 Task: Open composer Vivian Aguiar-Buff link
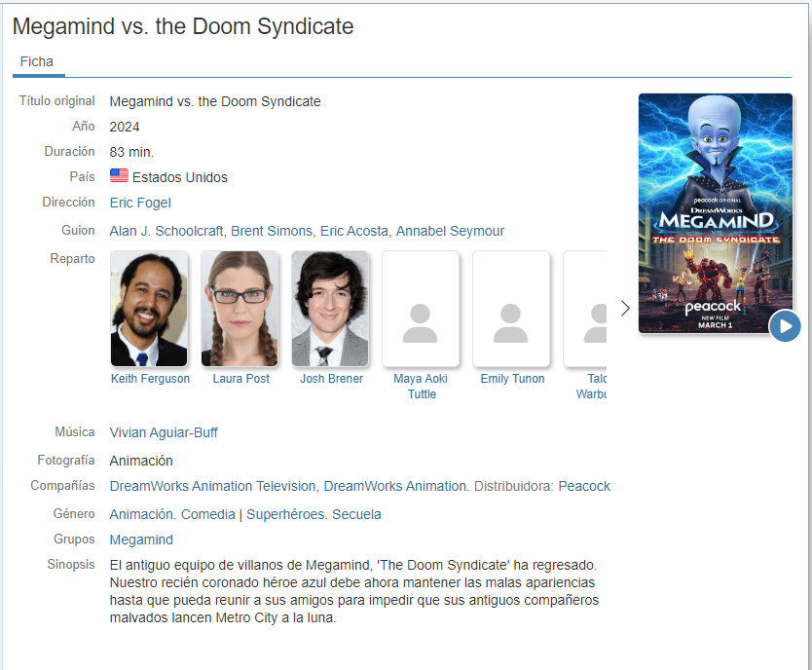pos(164,432)
